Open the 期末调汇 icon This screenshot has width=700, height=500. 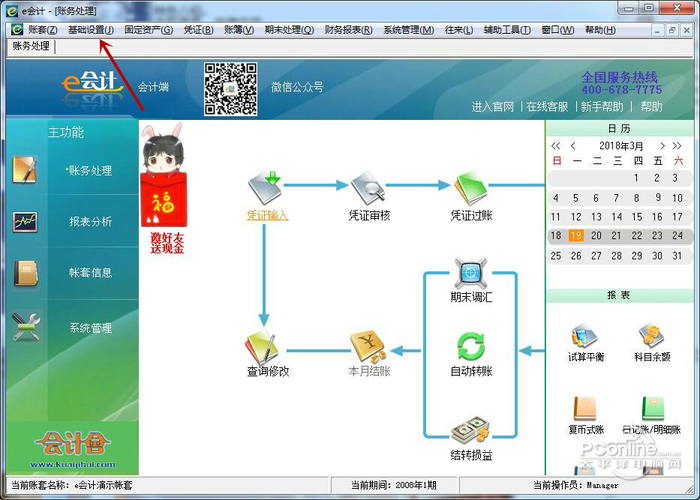471,273
